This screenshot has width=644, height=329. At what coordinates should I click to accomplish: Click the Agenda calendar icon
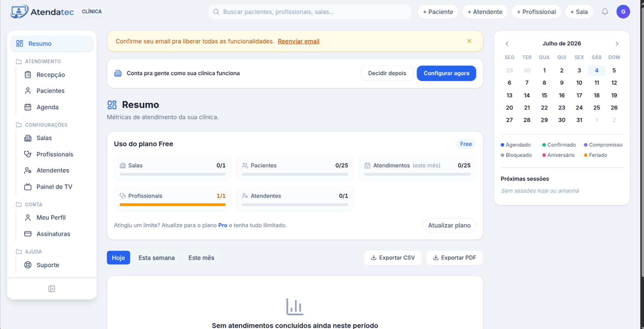[28, 107]
